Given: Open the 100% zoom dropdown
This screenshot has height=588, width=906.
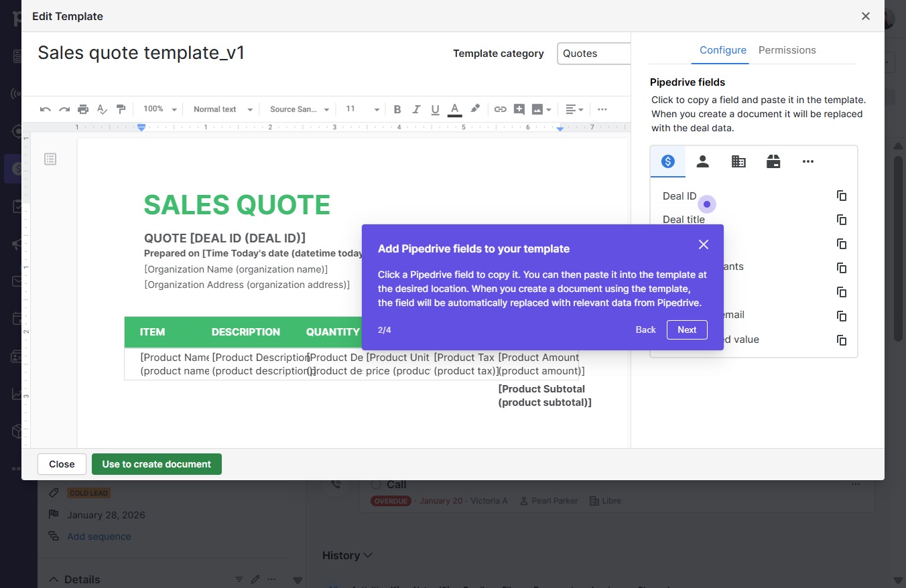Looking at the screenshot, I should 160,109.
